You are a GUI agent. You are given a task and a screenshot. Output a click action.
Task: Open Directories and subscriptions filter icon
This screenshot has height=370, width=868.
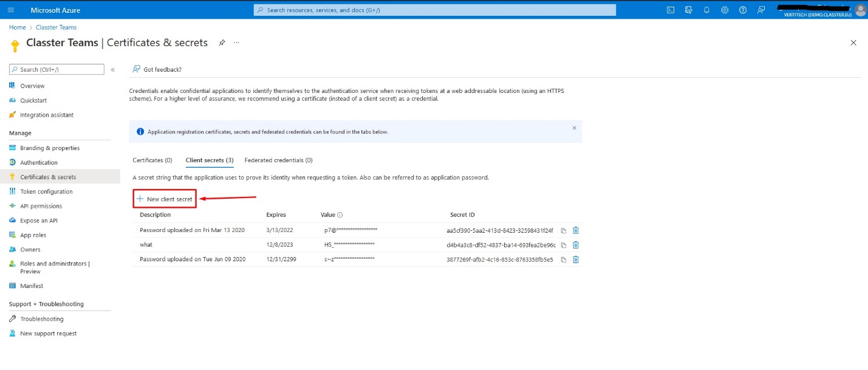click(x=689, y=10)
